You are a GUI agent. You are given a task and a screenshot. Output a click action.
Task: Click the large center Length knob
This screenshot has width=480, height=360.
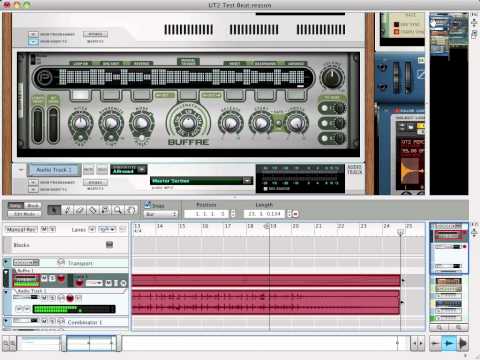[x=188, y=122]
